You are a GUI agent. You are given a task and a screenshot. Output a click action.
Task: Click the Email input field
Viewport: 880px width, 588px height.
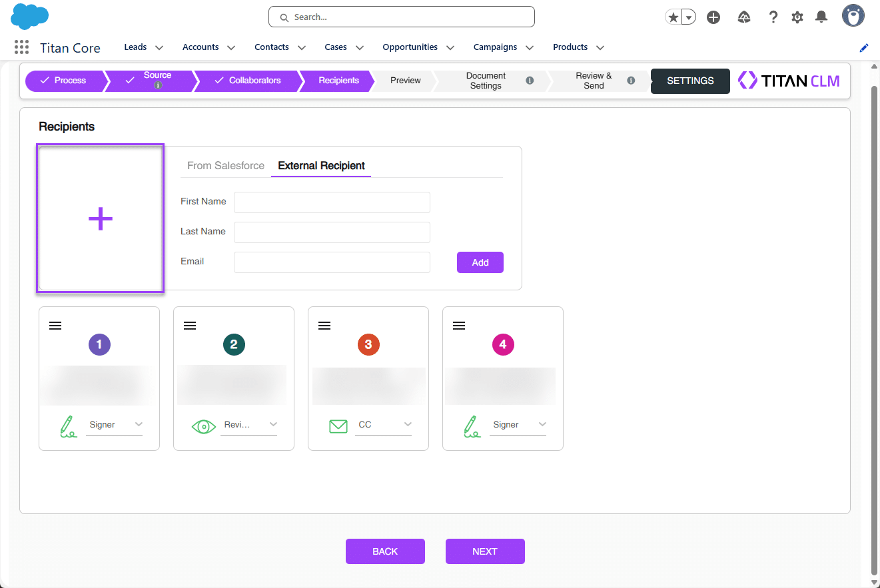(332, 262)
